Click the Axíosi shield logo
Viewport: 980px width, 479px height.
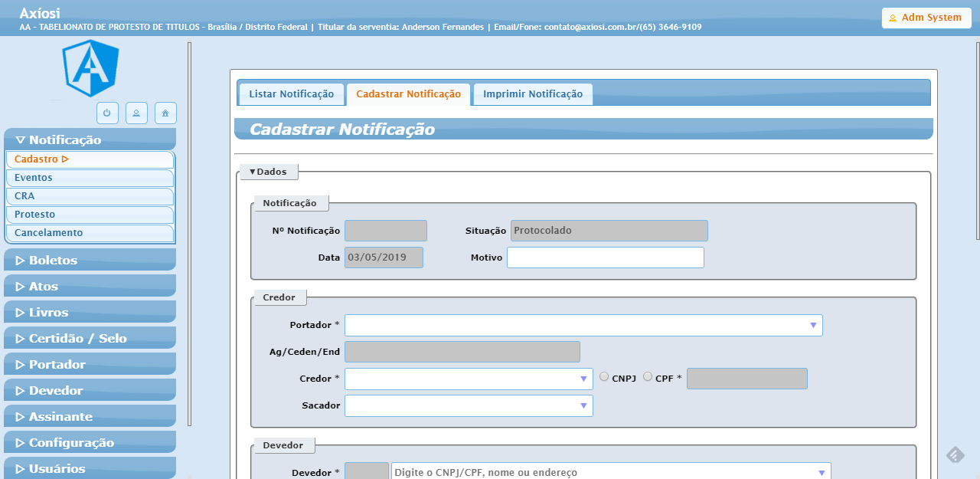(90, 68)
